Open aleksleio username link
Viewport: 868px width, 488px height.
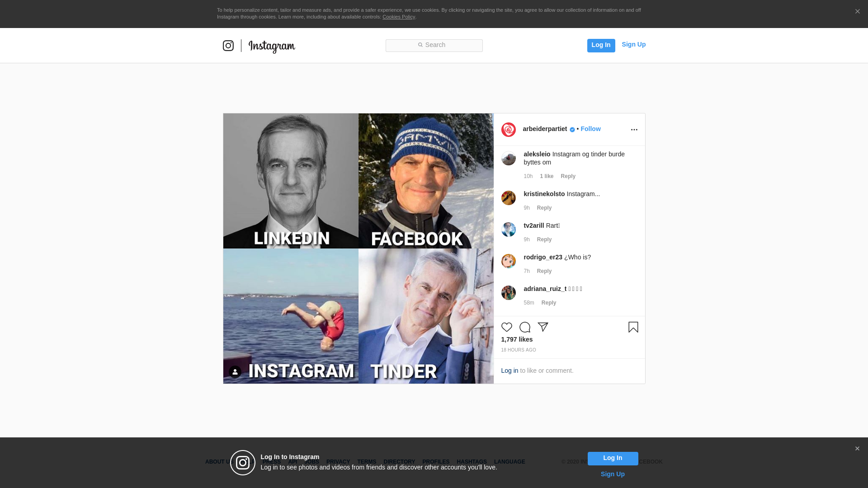(x=537, y=154)
